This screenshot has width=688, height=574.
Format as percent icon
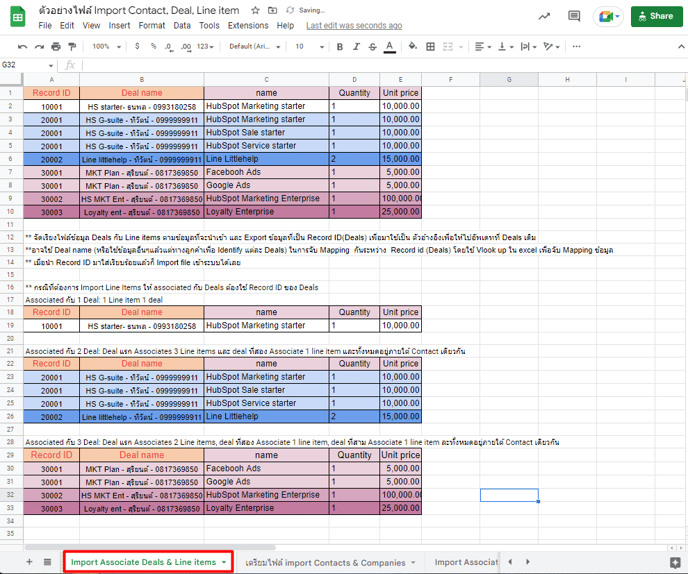153,46
